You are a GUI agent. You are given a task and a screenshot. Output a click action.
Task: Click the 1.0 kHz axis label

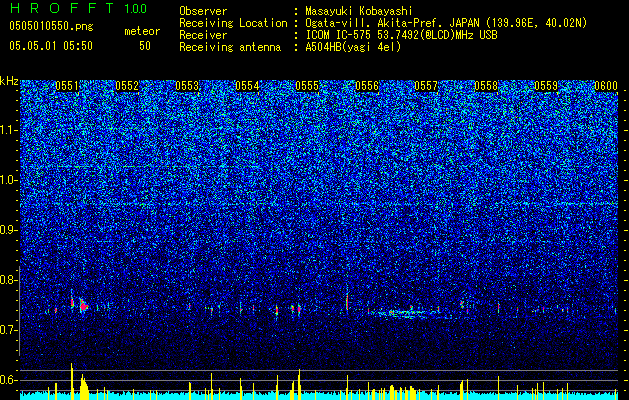(9, 180)
